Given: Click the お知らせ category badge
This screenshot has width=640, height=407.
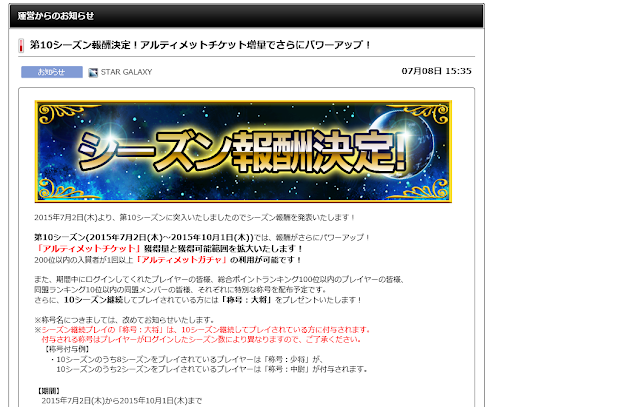Looking at the screenshot, I should click(52, 72).
